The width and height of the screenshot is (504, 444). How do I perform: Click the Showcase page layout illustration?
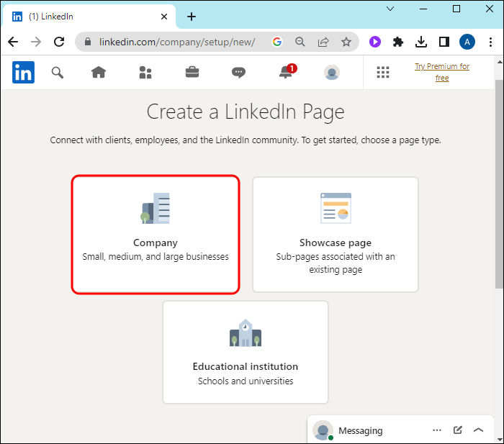tap(336, 208)
